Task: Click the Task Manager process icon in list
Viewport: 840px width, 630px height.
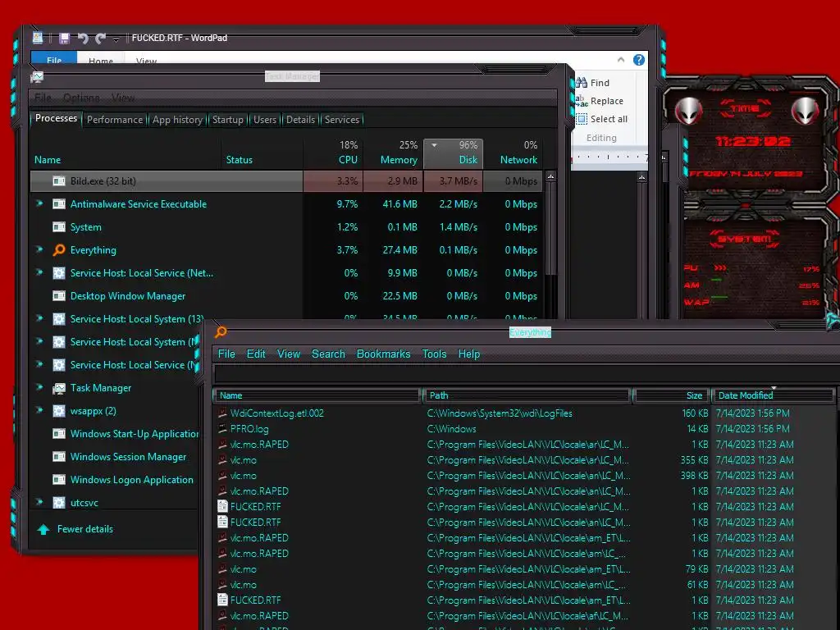Action: click(x=59, y=388)
